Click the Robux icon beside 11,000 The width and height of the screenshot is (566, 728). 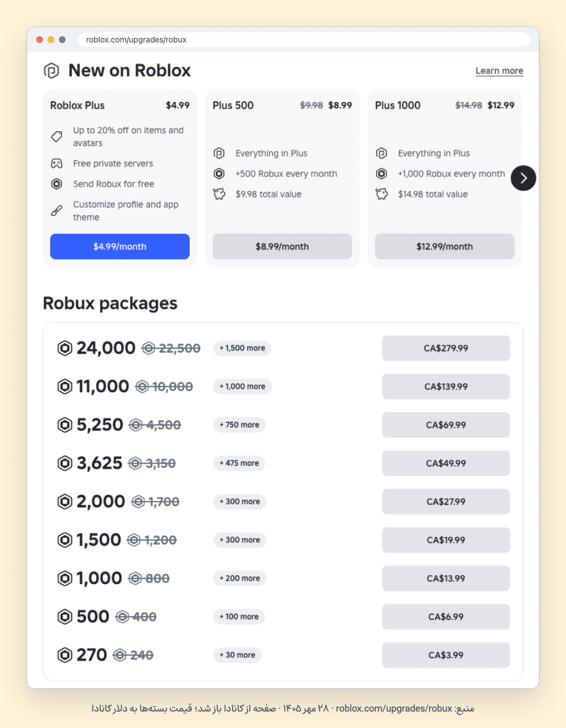(x=65, y=387)
